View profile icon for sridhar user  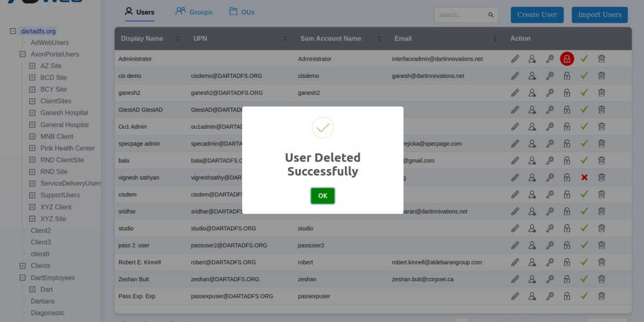[x=532, y=211]
